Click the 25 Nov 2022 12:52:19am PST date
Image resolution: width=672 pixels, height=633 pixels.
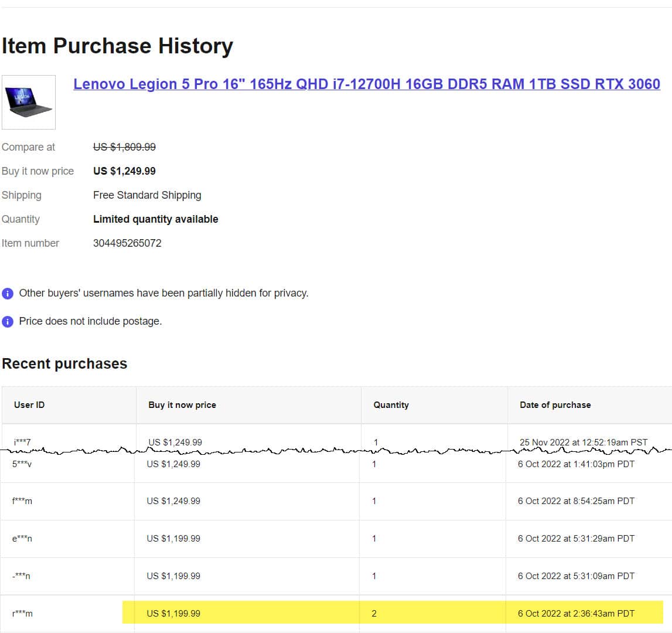pyautogui.click(x=584, y=442)
